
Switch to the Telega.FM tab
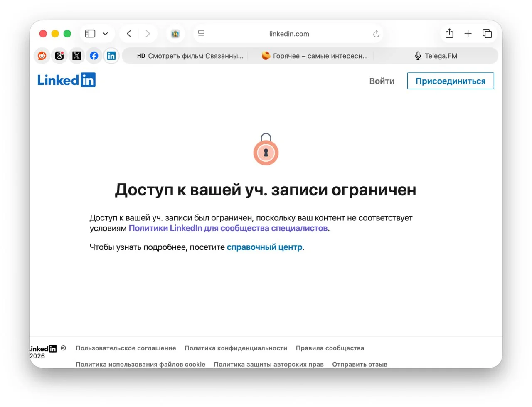(x=436, y=56)
